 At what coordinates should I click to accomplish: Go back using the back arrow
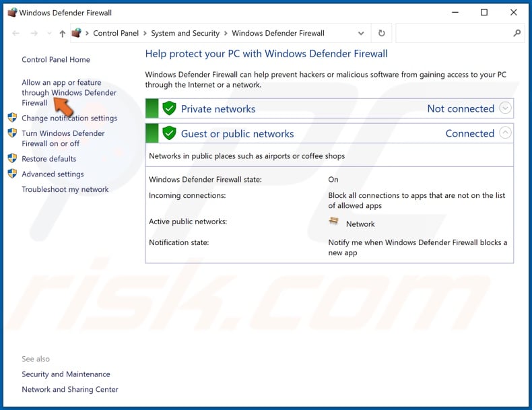click(x=15, y=33)
